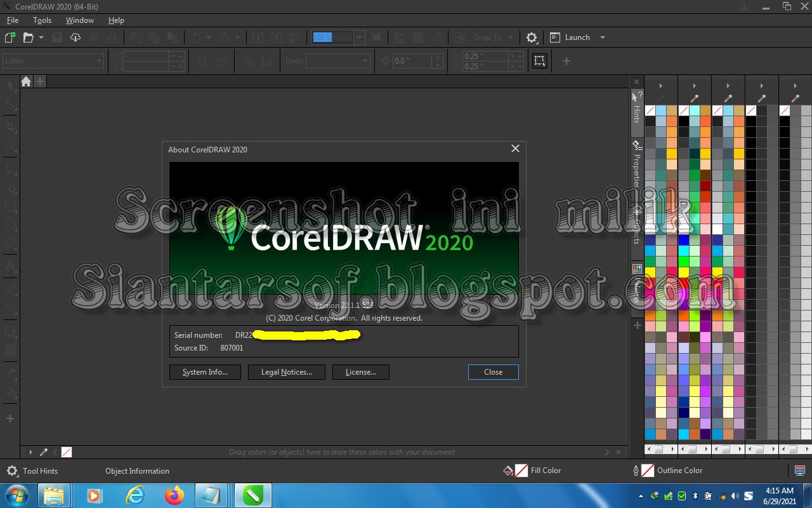Click the system clock showing 4:15 AM
This screenshot has width=812, height=508.
coord(780,490)
